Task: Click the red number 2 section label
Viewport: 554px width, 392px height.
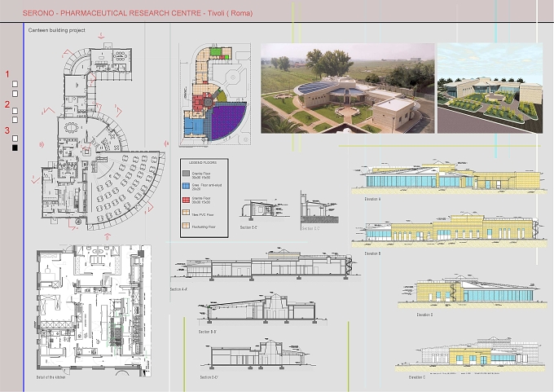Action: pos(7,104)
